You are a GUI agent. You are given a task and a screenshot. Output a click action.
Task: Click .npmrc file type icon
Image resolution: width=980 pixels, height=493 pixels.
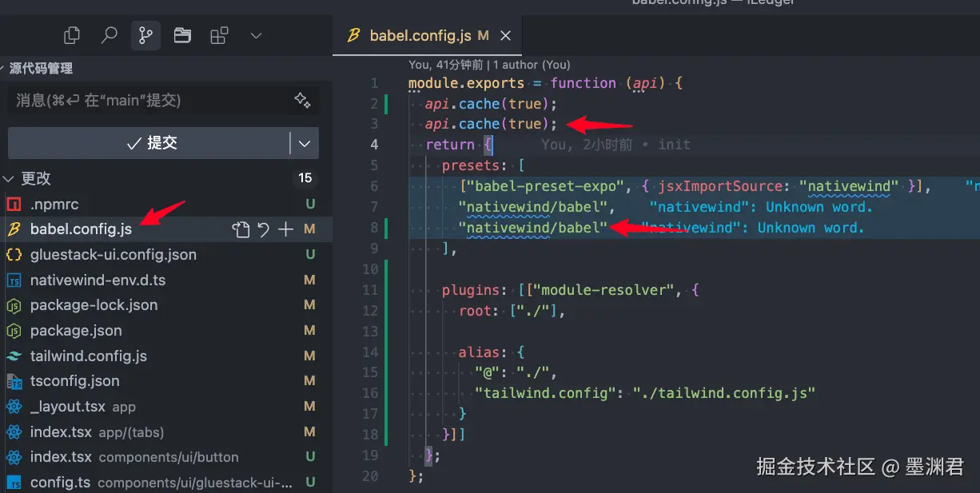point(14,204)
